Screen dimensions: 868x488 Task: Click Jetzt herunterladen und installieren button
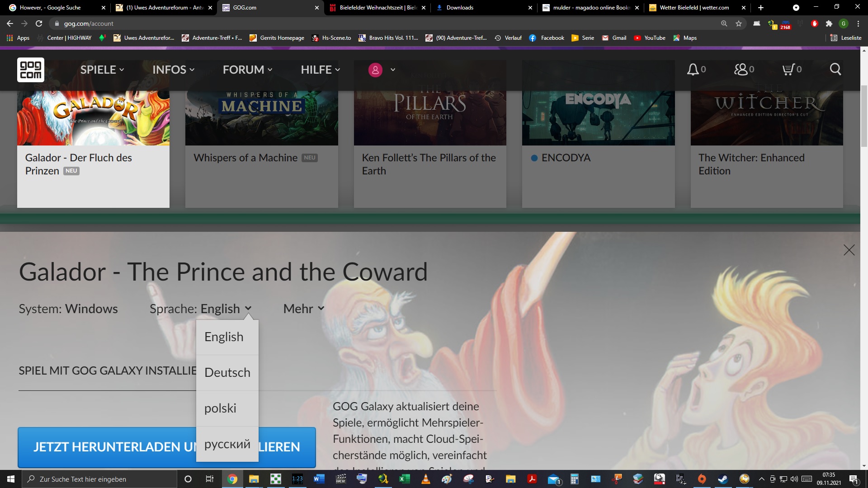[166, 447]
